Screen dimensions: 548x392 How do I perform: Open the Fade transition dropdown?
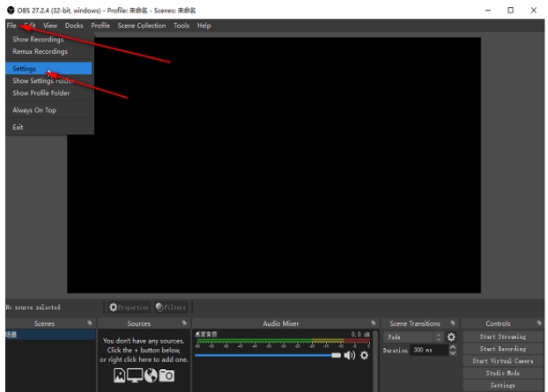[x=413, y=337]
